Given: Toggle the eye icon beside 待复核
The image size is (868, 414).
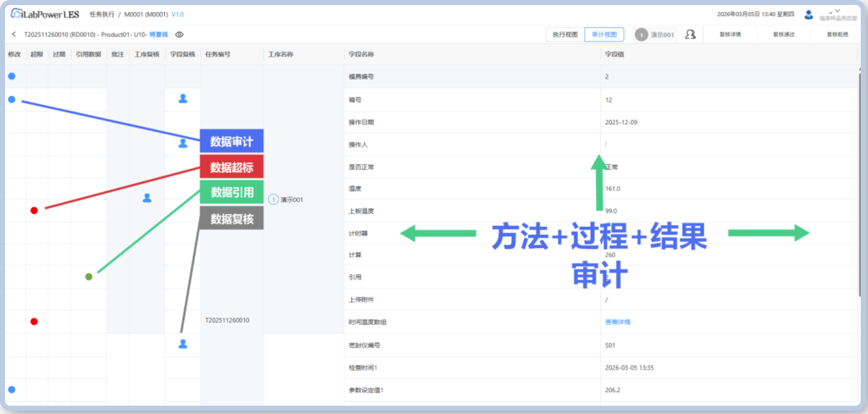Looking at the screenshot, I should click(179, 34).
